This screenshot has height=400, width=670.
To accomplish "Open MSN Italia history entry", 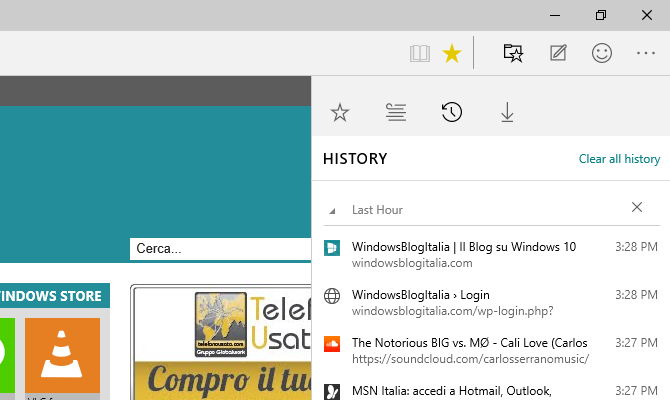I will (491, 391).
